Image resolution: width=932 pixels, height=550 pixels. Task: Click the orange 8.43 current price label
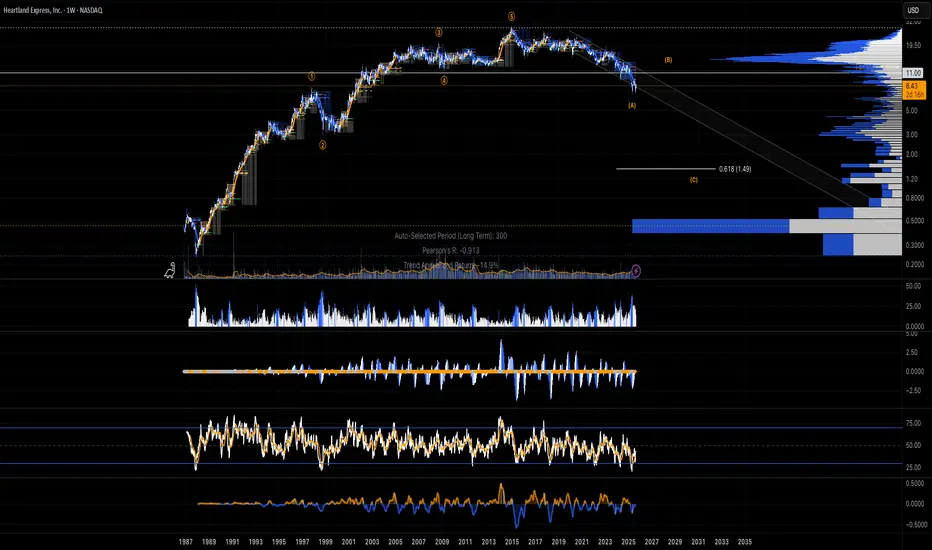pos(914,90)
